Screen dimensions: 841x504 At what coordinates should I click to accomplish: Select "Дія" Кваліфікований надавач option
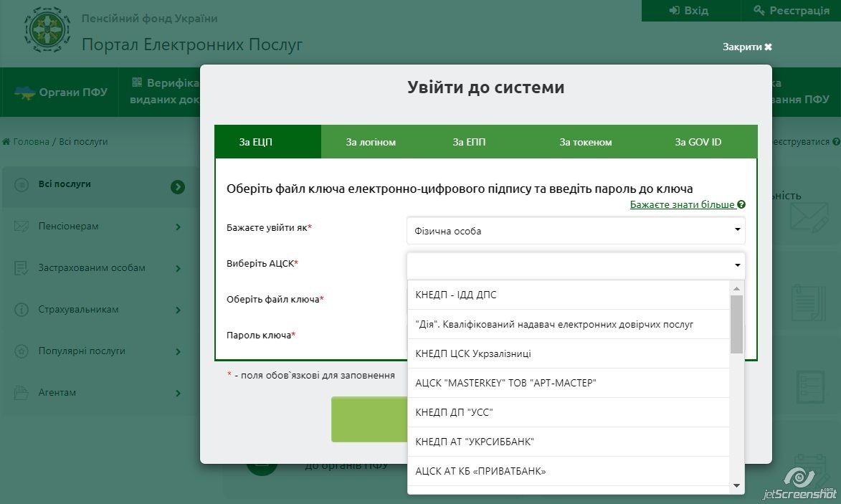click(x=569, y=324)
